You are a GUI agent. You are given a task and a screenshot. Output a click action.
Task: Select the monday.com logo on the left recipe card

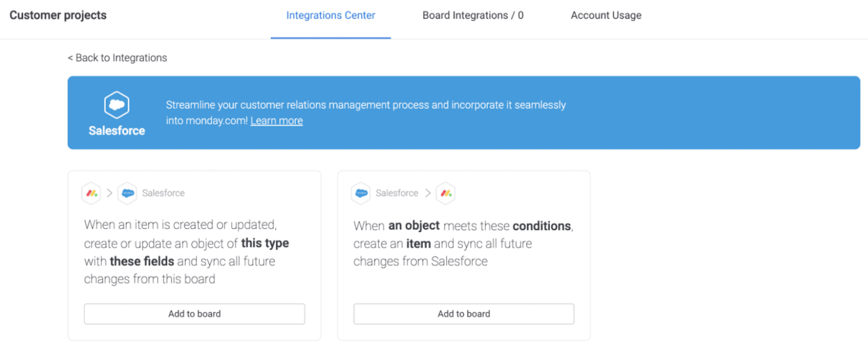pyautogui.click(x=91, y=193)
